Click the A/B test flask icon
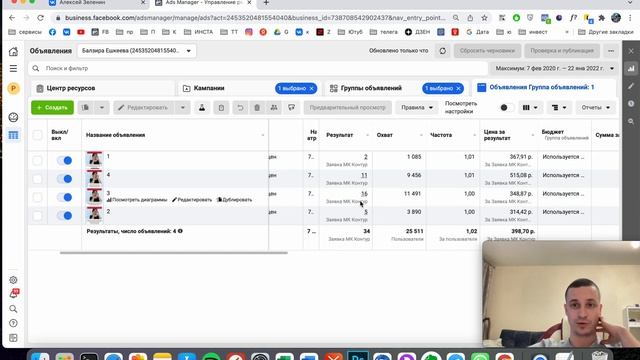 coord(202,107)
